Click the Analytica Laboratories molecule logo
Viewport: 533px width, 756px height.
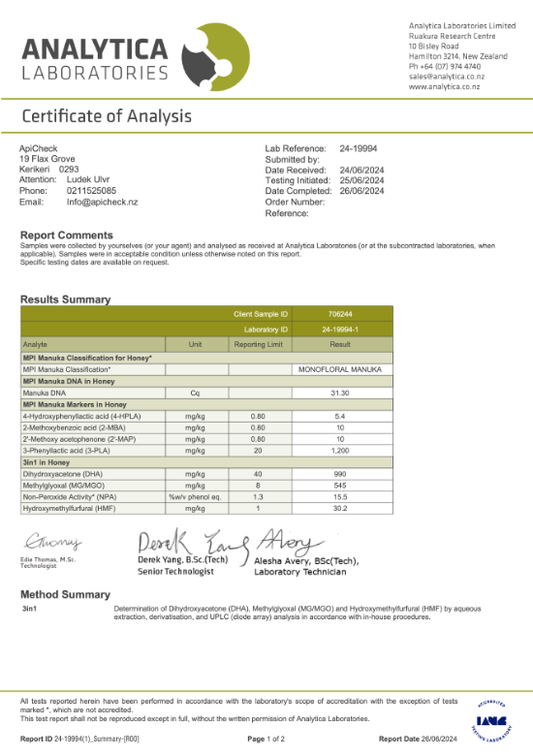(x=215, y=57)
